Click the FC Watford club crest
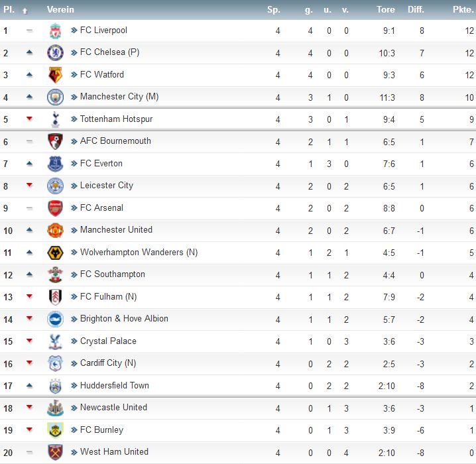The image size is (476, 464). [x=55, y=75]
